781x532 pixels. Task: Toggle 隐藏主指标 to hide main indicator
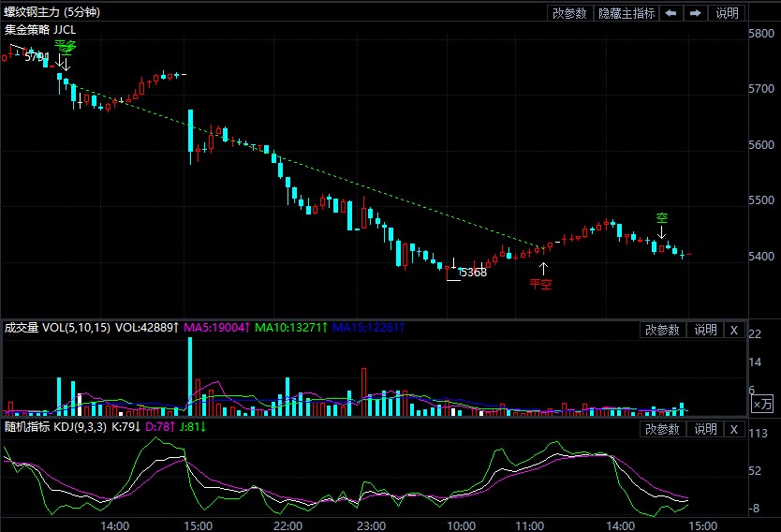point(626,13)
